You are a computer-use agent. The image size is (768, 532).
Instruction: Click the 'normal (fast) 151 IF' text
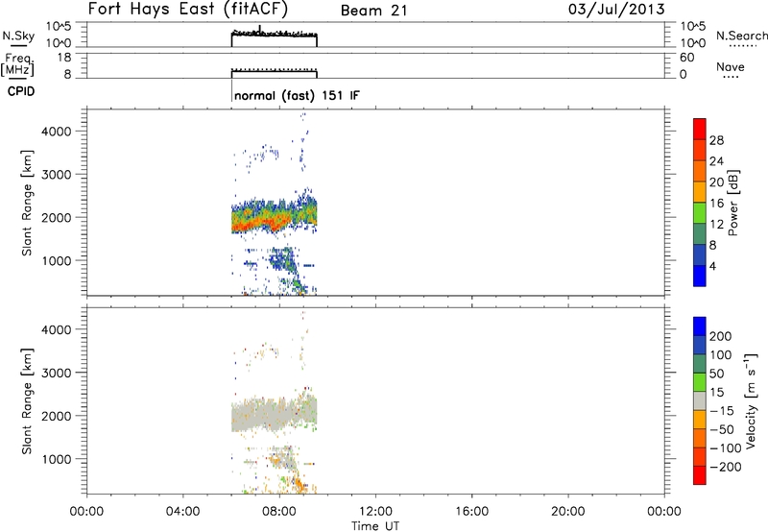point(297,95)
